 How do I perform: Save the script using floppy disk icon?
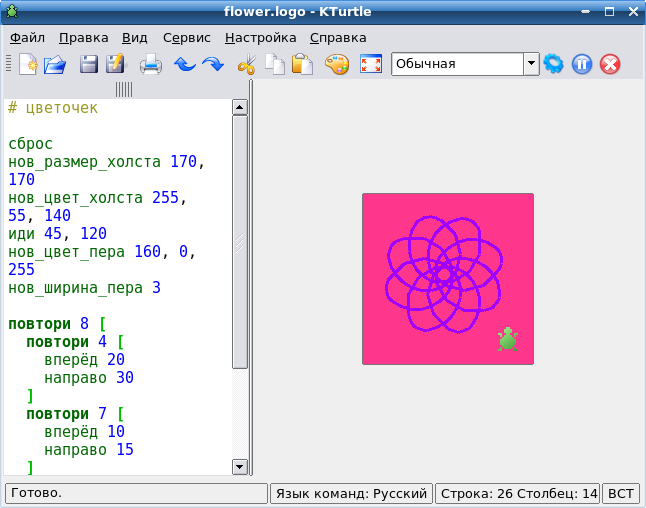(x=89, y=64)
